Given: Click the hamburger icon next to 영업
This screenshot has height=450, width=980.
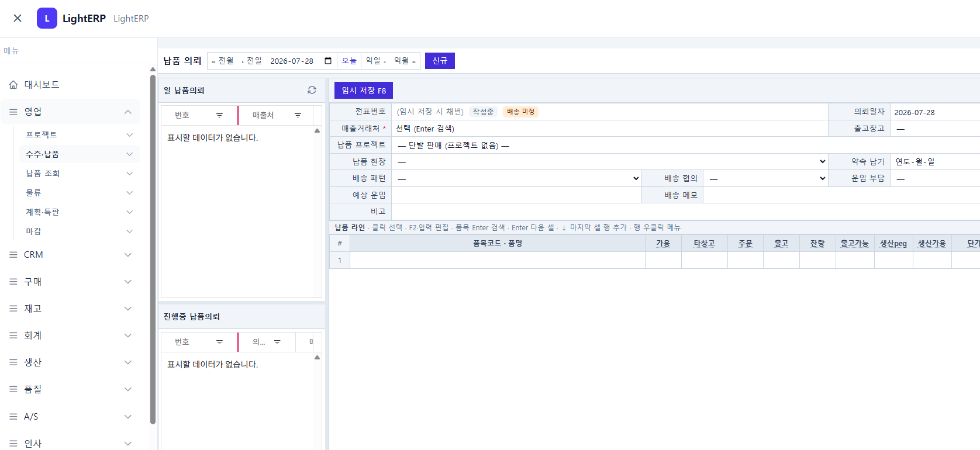Looking at the screenshot, I should coord(13,112).
